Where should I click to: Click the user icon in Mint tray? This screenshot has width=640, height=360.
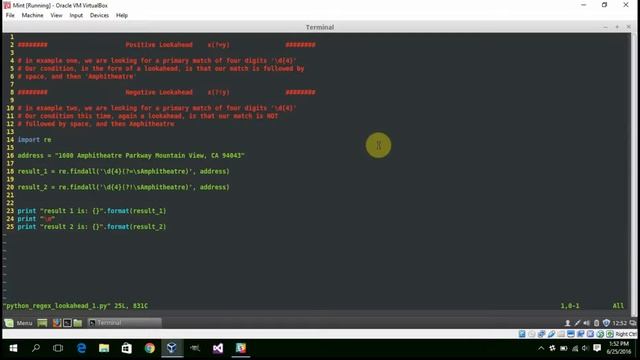pyautogui.click(x=567, y=323)
